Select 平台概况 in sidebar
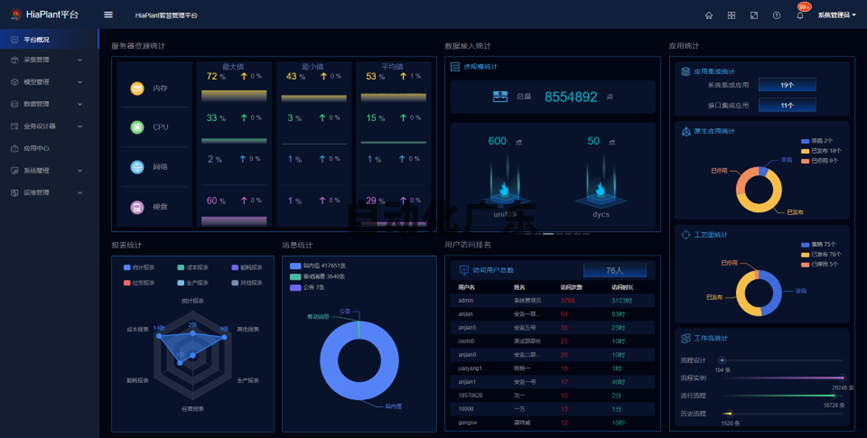This screenshot has height=438, width=867. [49, 40]
